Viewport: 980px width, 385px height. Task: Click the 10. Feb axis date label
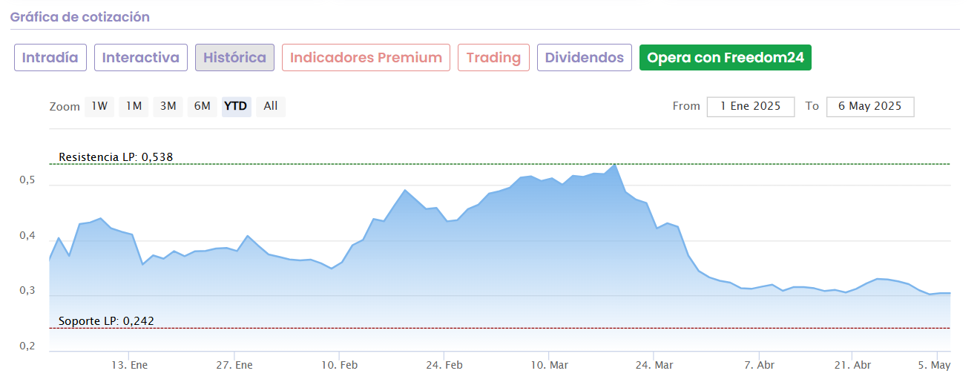[340, 365]
